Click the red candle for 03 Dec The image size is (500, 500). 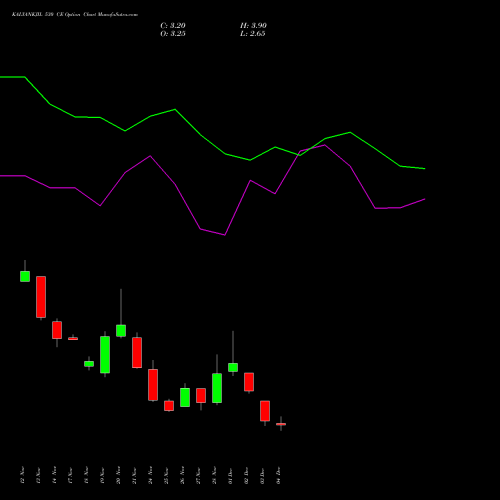pyautogui.click(x=265, y=411)
